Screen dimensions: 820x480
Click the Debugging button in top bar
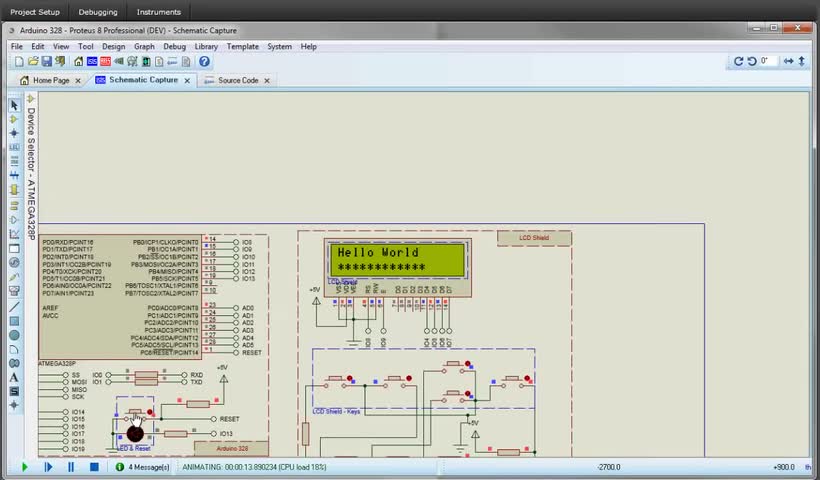(x=98, y=12)
